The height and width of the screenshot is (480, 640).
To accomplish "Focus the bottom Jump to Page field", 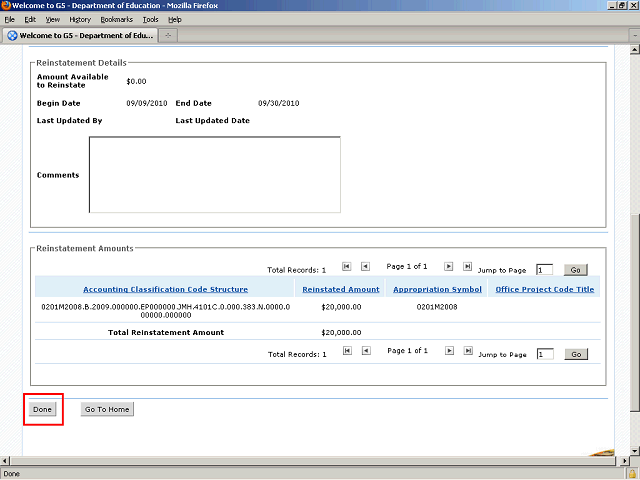I will [x=544, y=354].
